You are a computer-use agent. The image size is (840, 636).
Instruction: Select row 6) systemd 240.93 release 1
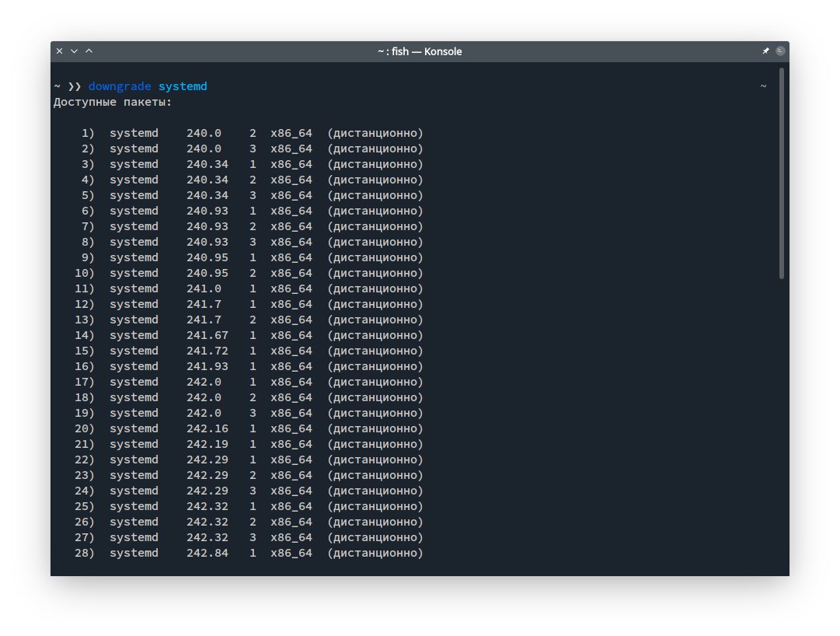click(249, 211)
